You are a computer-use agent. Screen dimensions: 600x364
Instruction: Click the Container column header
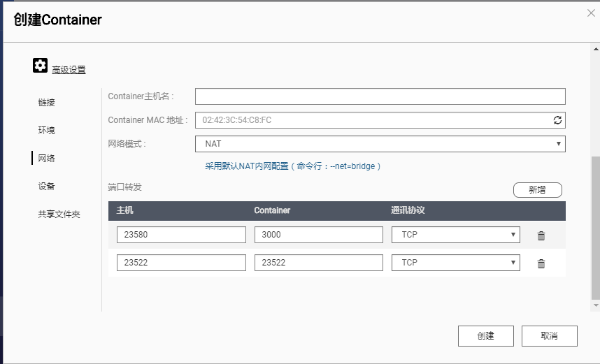[272, 210]
